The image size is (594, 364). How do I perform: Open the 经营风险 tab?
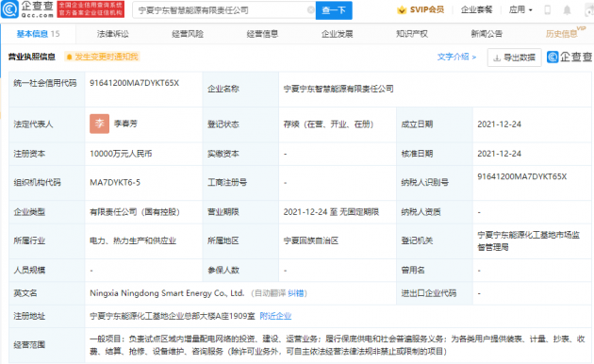188,34
